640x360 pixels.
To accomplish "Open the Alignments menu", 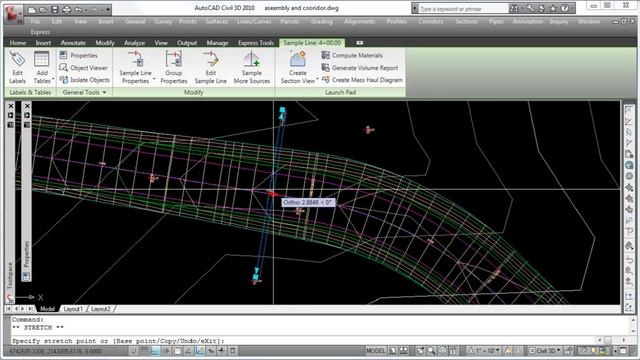I will pyautogui.click(x=359, y=22).
